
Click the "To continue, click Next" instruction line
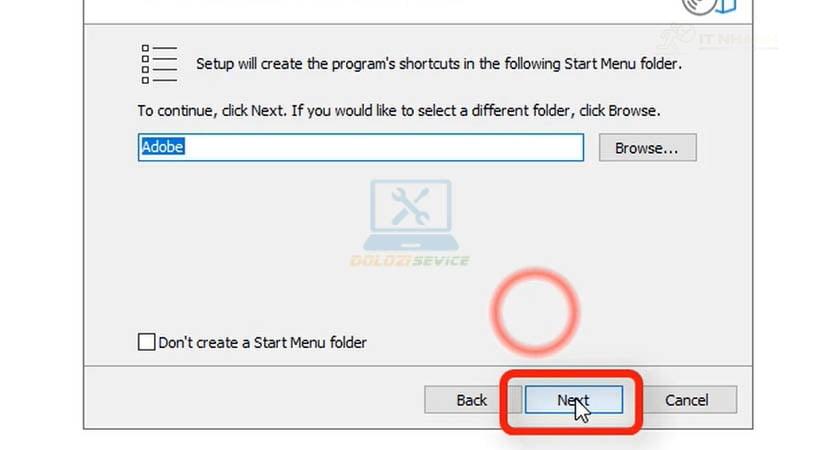pyautogui.click(x=399, y=111)
